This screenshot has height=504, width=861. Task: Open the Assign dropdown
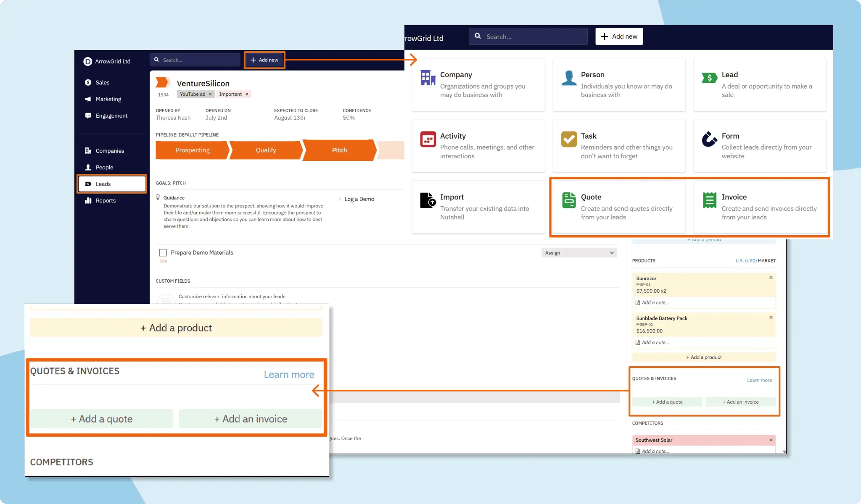coord(579,252)
